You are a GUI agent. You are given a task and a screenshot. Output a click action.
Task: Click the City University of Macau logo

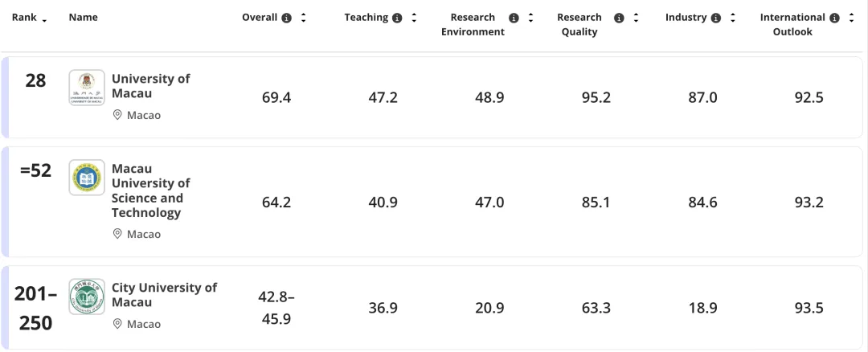[87, 297]
